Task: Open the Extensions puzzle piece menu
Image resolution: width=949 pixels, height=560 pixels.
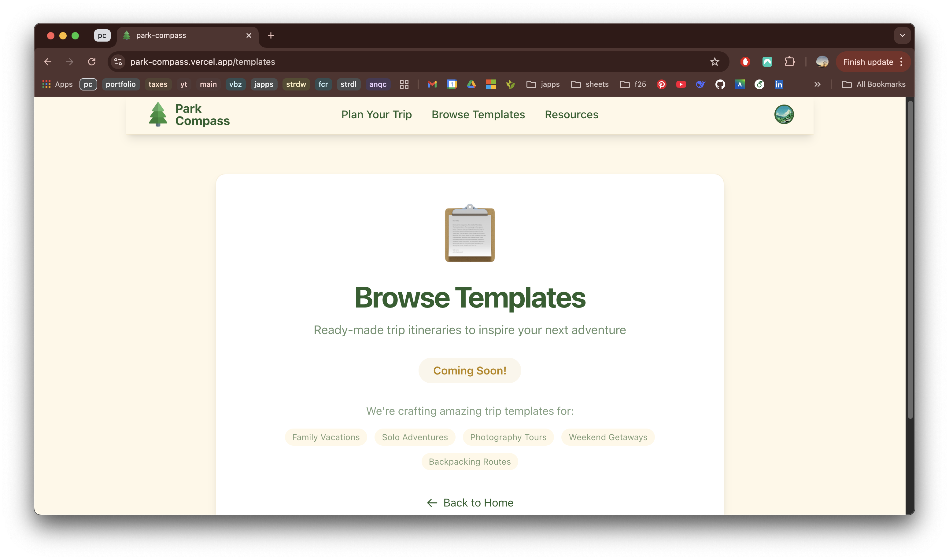Action: [x=789, y=62]
